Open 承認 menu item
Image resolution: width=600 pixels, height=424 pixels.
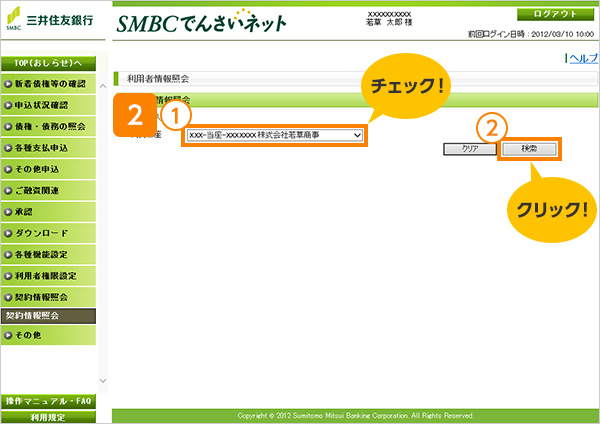click(x=48, y=212)
